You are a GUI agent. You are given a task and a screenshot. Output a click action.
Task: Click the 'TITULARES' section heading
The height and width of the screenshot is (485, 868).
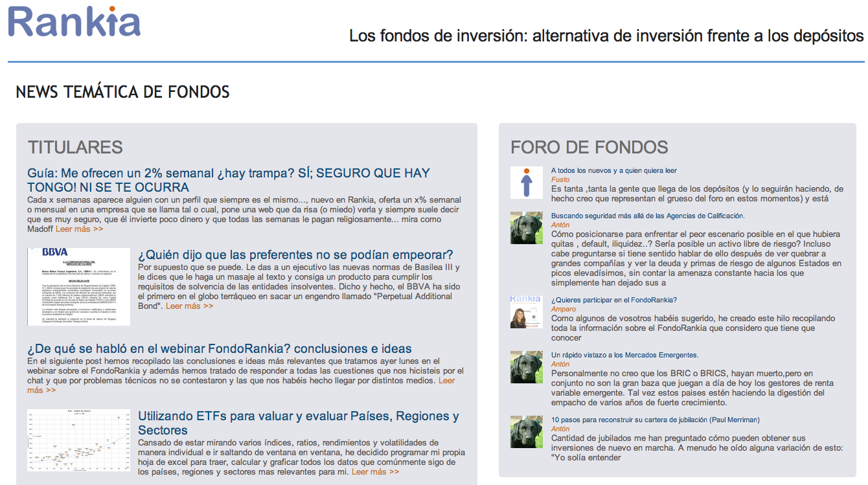coord(75,148)
